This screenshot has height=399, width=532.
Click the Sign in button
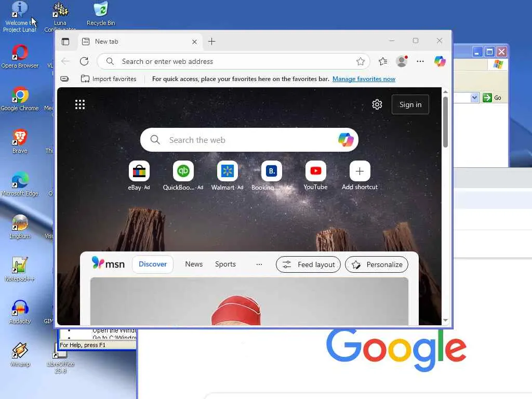pyautogui.click(x=410, y=104)
